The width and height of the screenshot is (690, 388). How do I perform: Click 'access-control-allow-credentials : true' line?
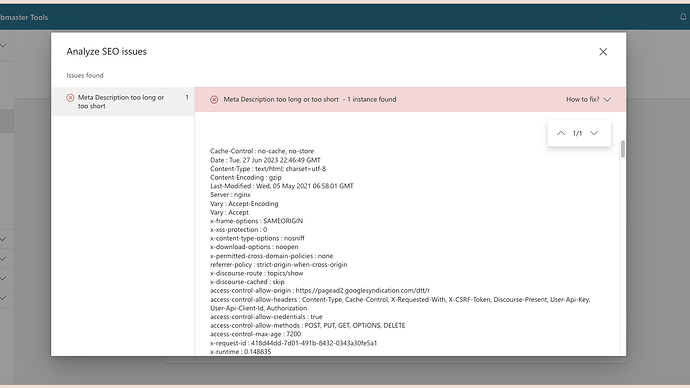[x=266, y=316]
